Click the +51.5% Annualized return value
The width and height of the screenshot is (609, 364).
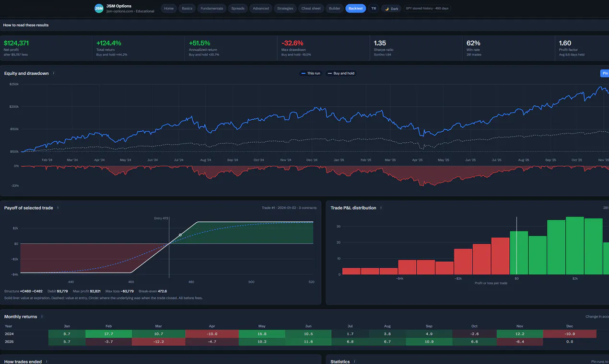coord(199,43)
